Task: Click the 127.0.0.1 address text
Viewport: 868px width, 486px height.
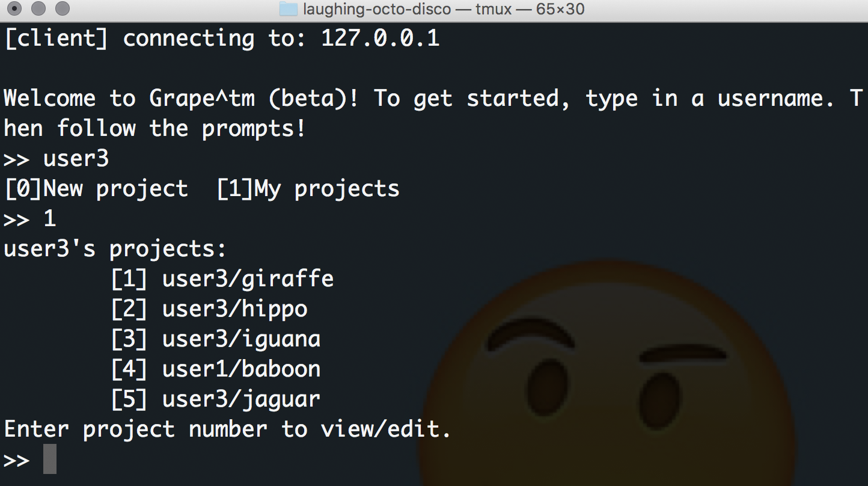Action: 381,38
